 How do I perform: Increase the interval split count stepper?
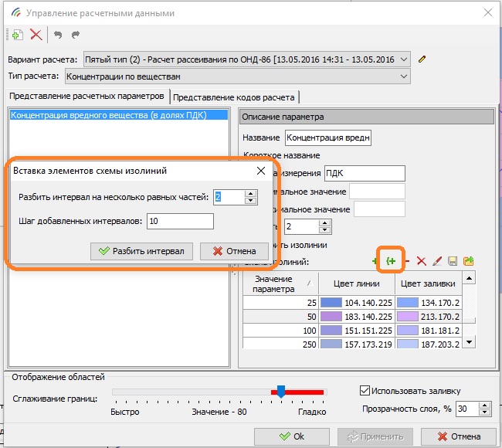[249, 194]
